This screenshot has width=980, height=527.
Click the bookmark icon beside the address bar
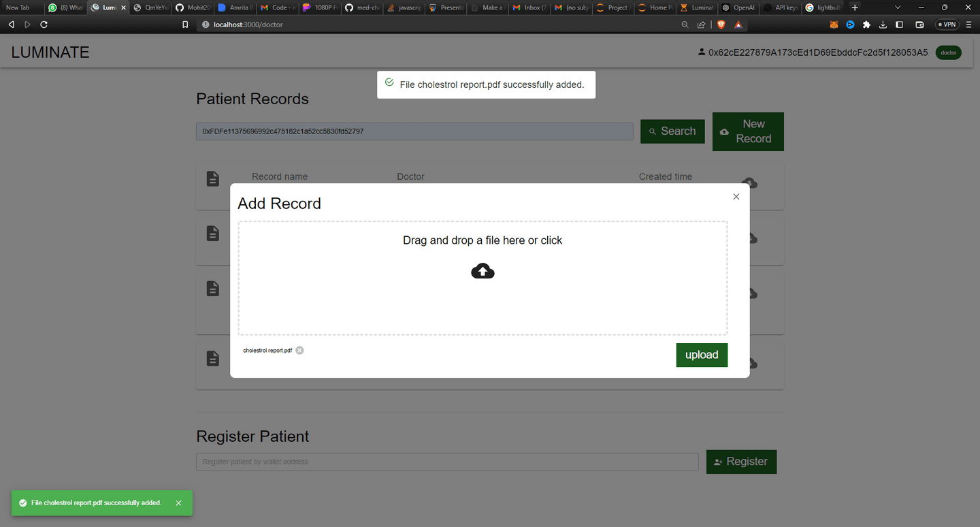tap(185, 25)
